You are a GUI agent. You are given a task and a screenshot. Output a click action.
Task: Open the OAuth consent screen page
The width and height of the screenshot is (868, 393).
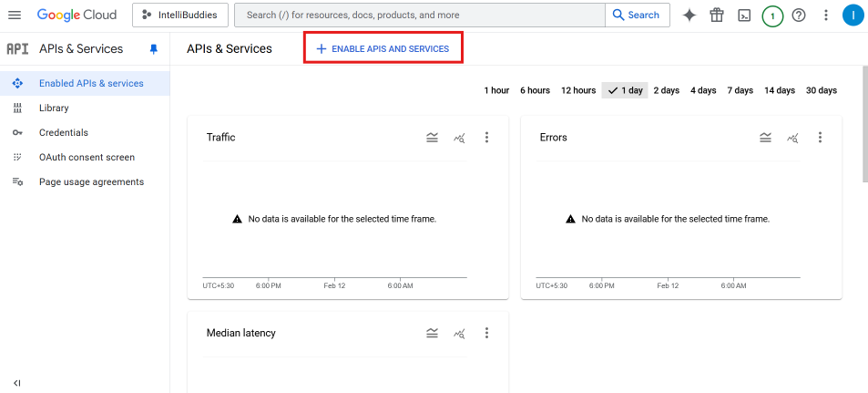point(85,158)
